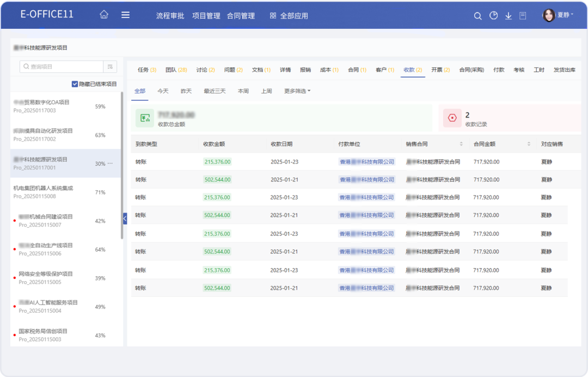
Task: Collapse the project list side panel arrow
Action: point(125,218)
